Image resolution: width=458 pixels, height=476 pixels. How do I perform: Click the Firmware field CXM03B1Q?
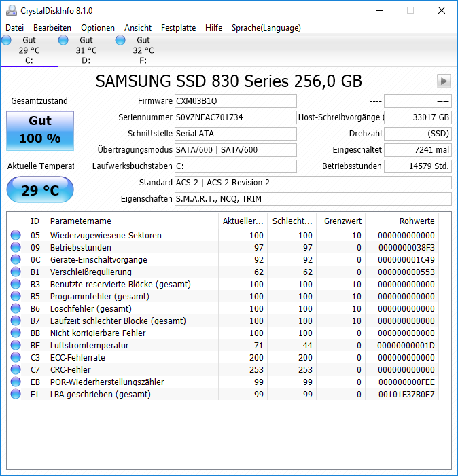[236, 101]
